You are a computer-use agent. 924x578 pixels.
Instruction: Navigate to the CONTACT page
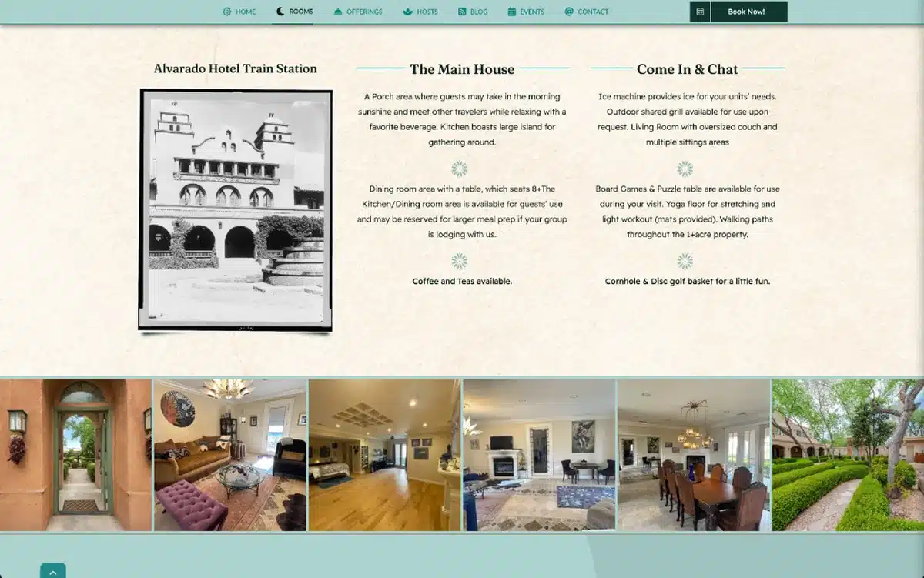[591, 12]
